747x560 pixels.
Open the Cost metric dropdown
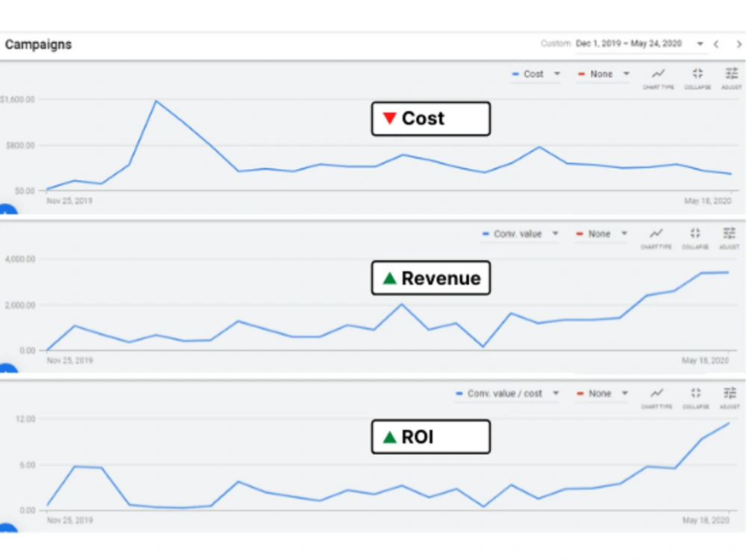pos(536,74)
